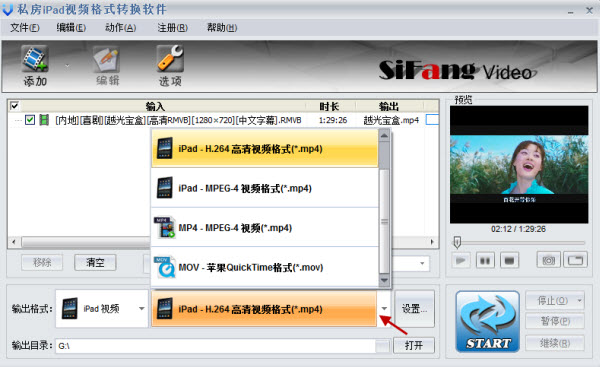
Task: Select MOV - 苹果QuickTime格式 option
Action: pos(265,267)
